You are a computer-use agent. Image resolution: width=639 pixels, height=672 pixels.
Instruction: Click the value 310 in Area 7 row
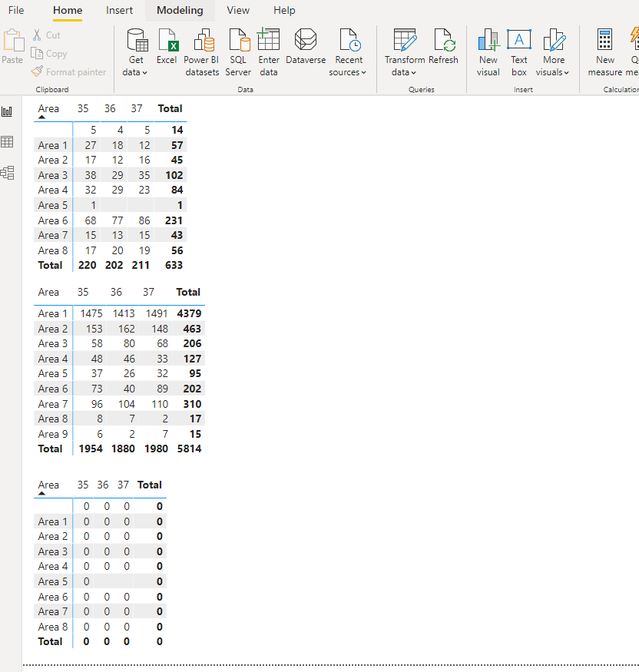[x=193, y=404]
